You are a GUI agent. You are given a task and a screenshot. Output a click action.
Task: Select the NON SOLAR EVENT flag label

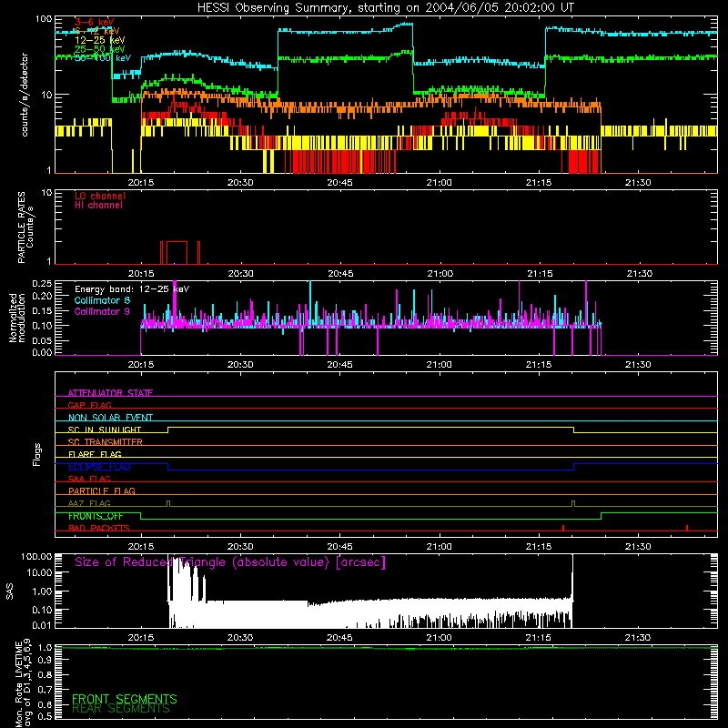(x=110, y=418)
